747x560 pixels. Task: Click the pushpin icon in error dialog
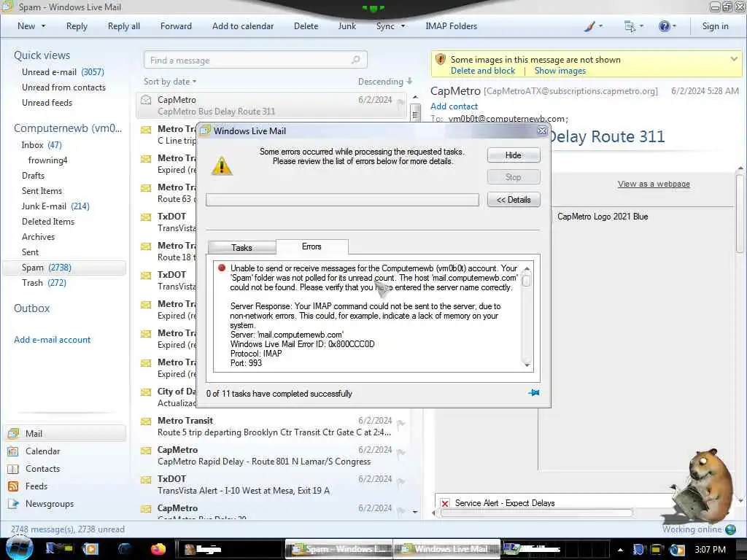click(x=533, y=393)
